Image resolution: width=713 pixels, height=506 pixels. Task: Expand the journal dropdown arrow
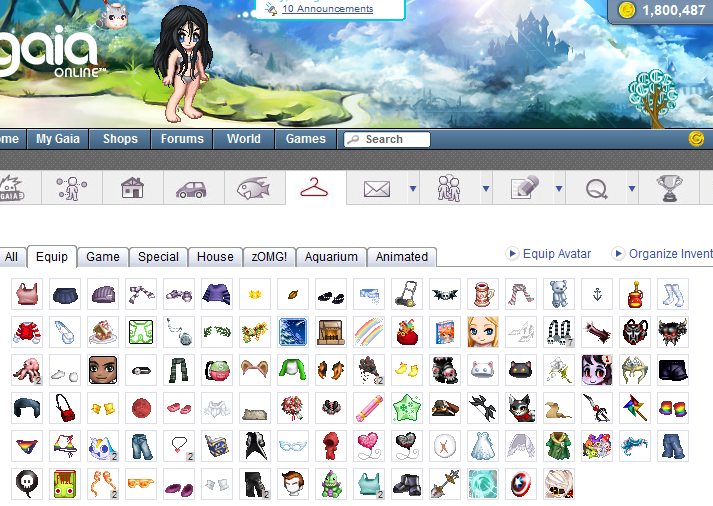559,188
